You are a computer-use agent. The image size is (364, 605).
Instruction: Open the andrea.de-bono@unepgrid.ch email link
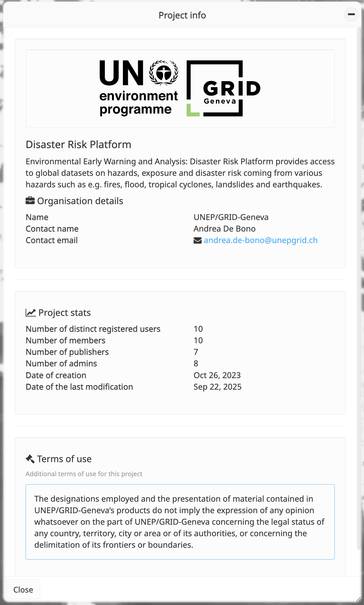click(260, 240)
